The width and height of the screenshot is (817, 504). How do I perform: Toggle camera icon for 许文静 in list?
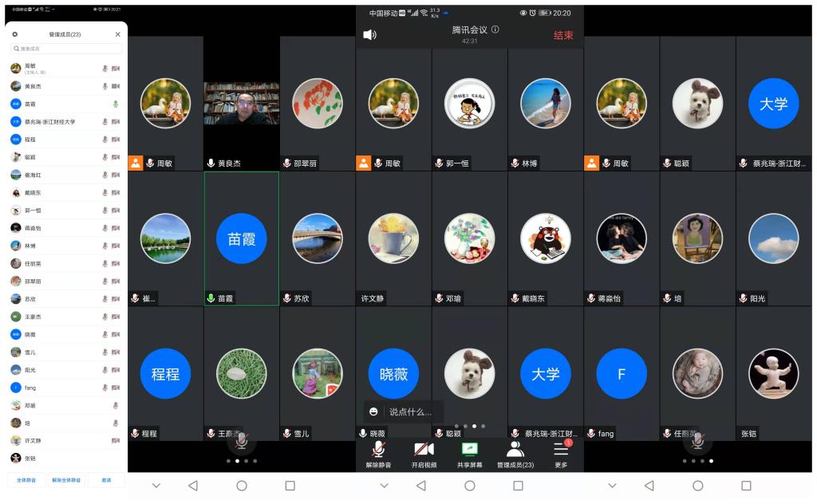click(115, 440)
